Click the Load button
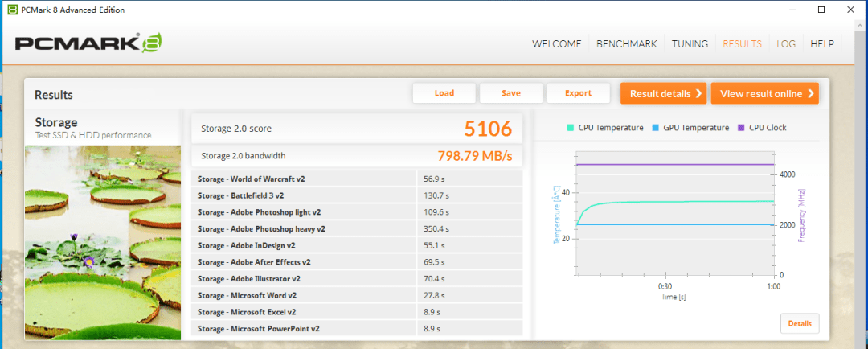 [x=444, y=93]
